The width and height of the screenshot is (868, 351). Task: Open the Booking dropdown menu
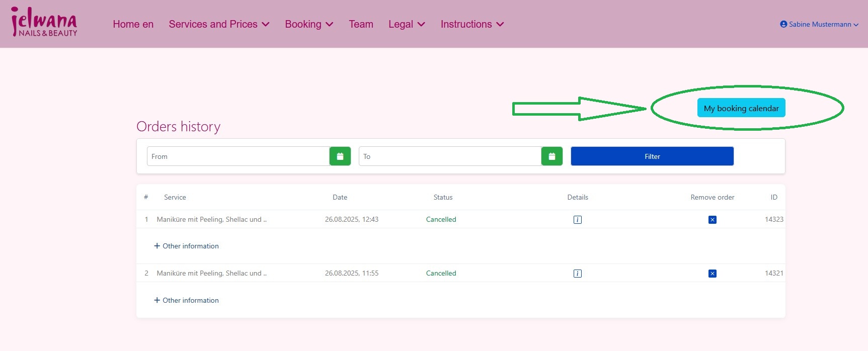click(309, 24)
